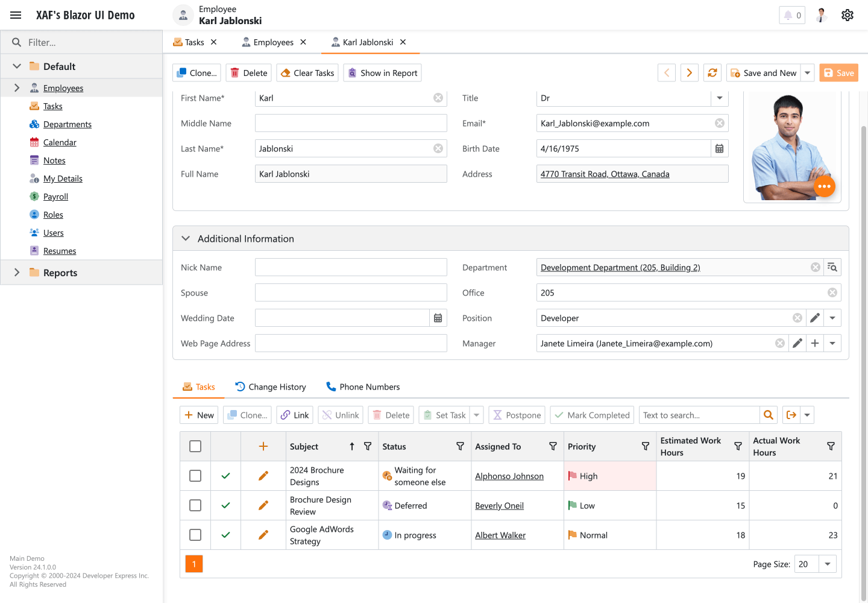Switch to the Change History tab
Screen dimensions: 868x603
coord(271,387)
